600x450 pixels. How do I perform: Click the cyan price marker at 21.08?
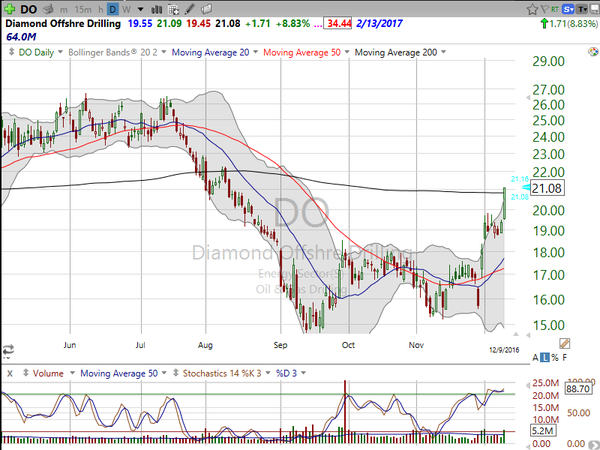(525, 187)
